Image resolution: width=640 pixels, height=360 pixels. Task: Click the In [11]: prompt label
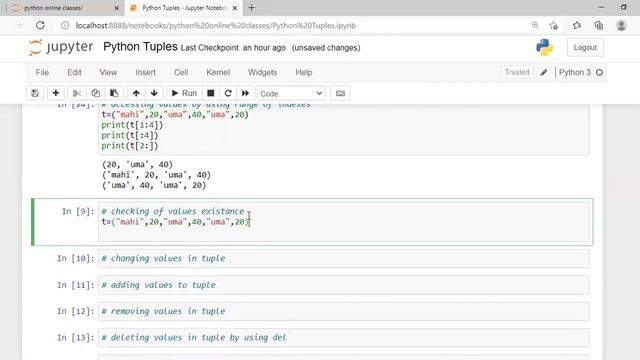coord(76,285)
